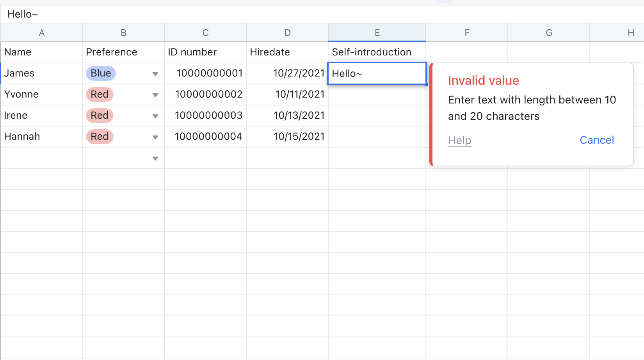
Task: Open the Preference dropdown for James
Action: (155, 74)
